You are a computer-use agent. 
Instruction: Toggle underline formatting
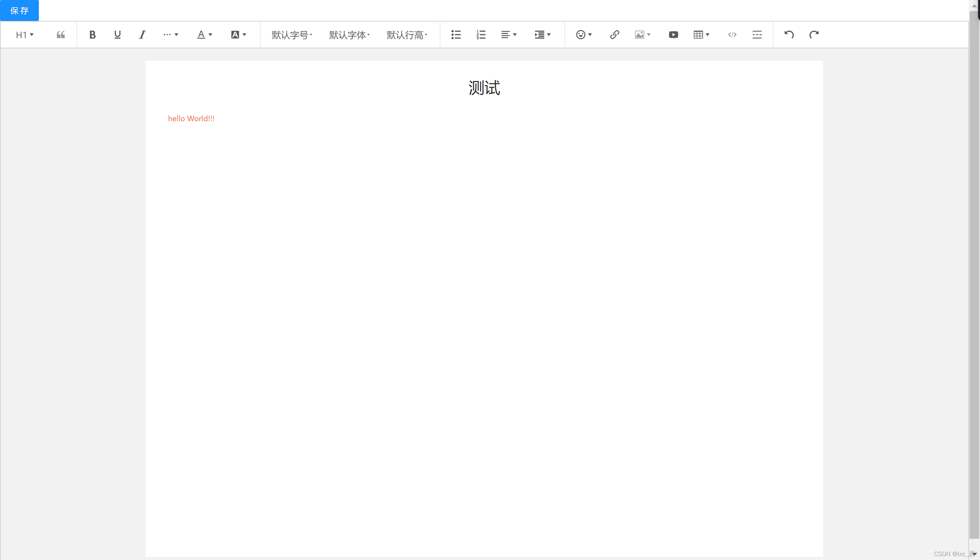coord(117,35)
